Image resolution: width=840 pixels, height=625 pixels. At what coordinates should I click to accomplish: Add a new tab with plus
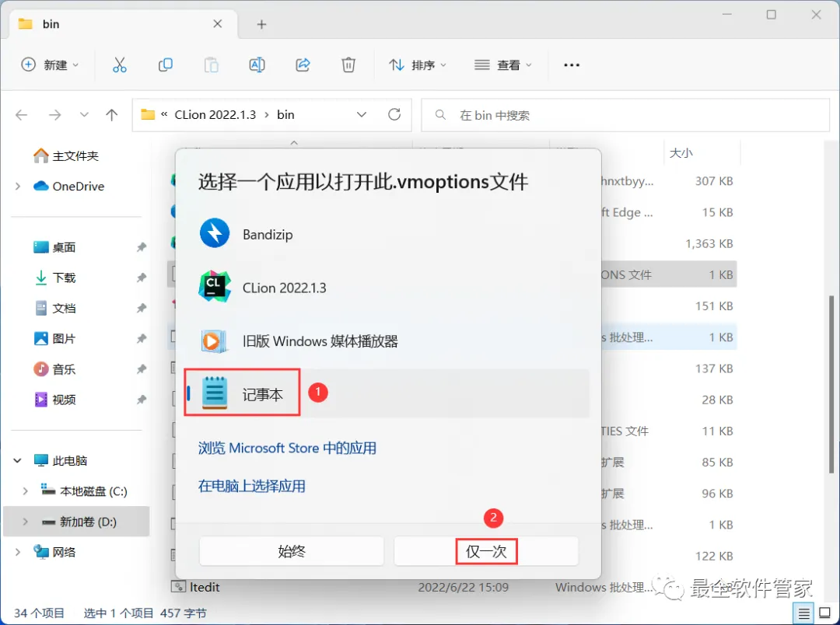pos(261,24)
